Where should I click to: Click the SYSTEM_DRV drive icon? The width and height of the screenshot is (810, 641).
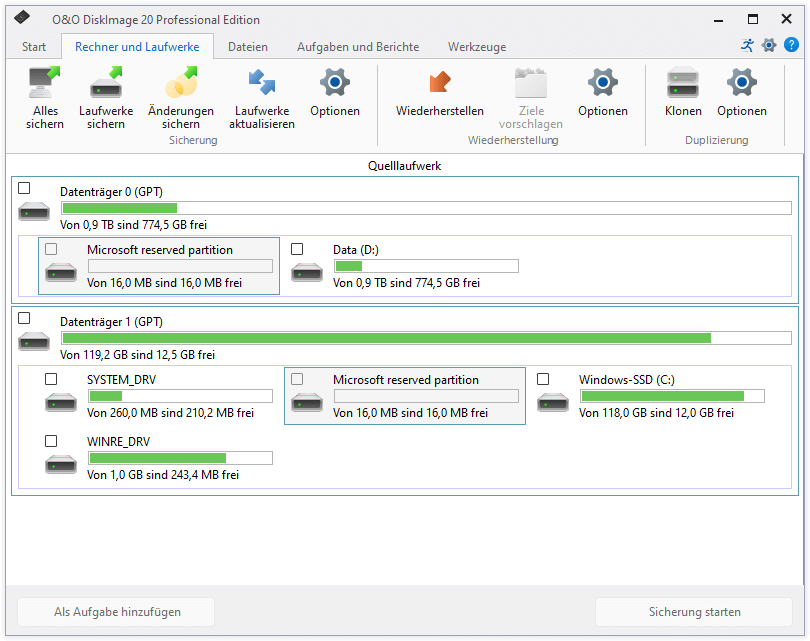(61, 402)
